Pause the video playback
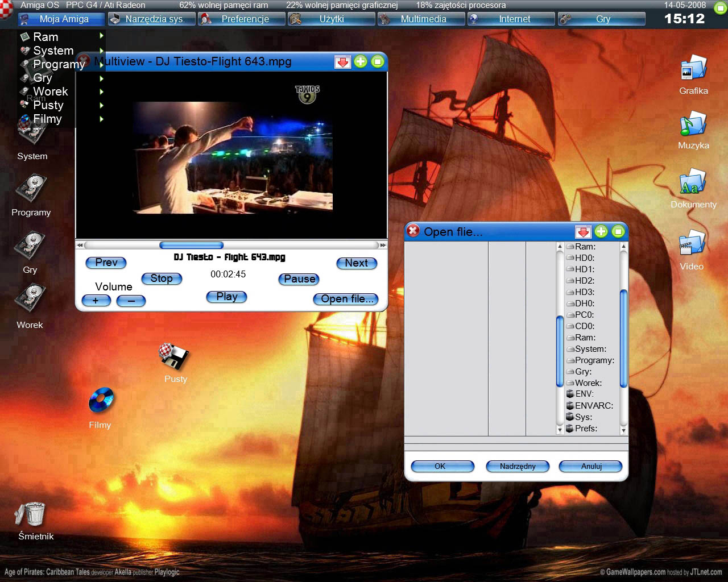The image size is (728, 582). (x=299, y=279)
